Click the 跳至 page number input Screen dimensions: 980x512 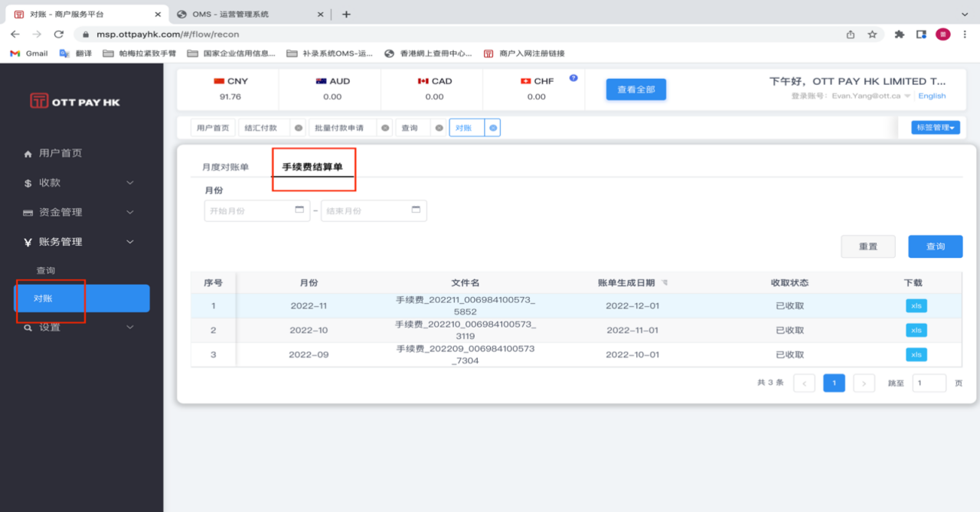(929, 383)
